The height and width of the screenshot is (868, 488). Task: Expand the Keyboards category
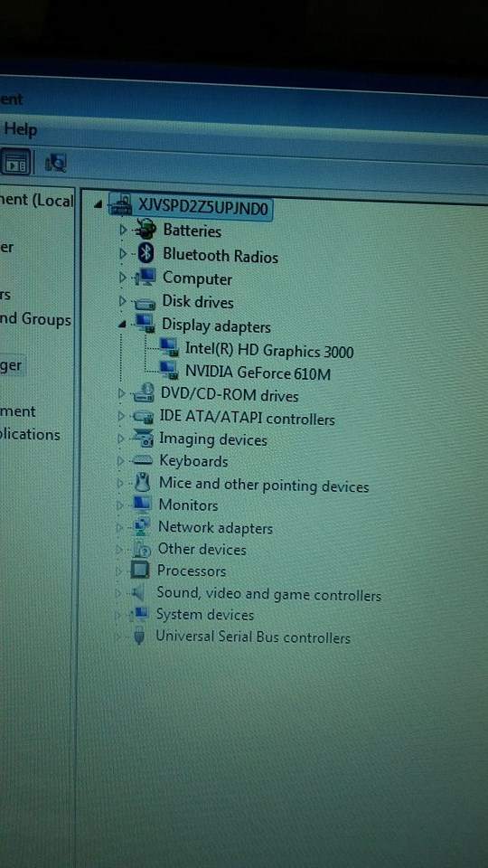(121, 460)
